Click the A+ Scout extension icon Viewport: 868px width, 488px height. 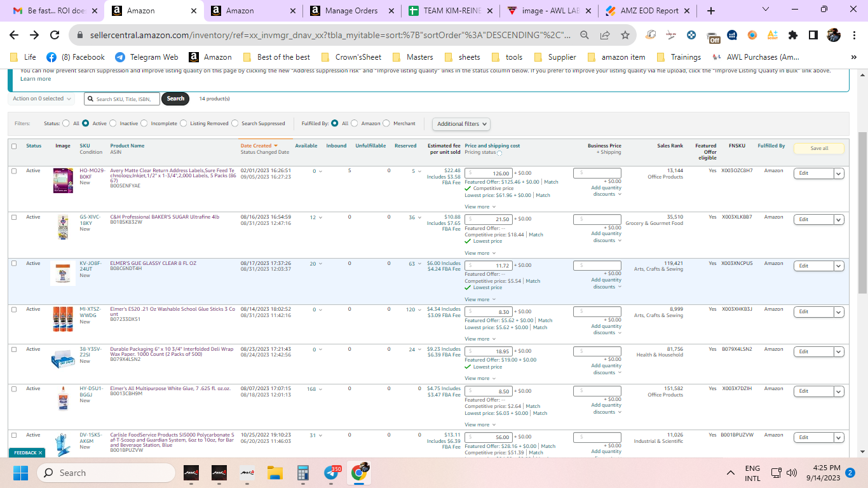[772, 35]
